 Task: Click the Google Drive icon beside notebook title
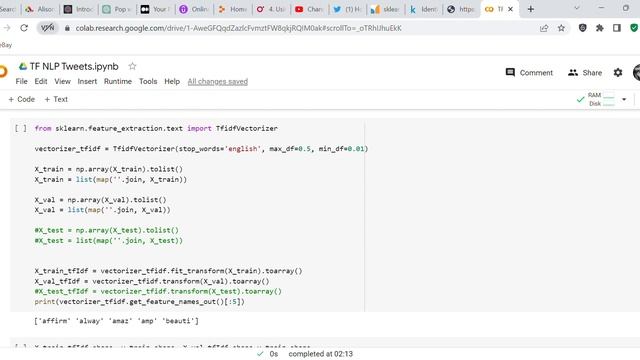(23, 66)
